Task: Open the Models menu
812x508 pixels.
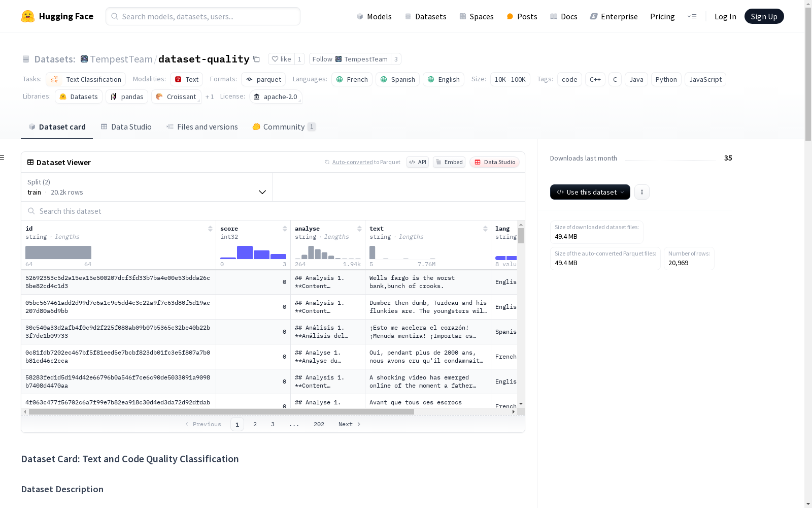Action: point(374,16)
